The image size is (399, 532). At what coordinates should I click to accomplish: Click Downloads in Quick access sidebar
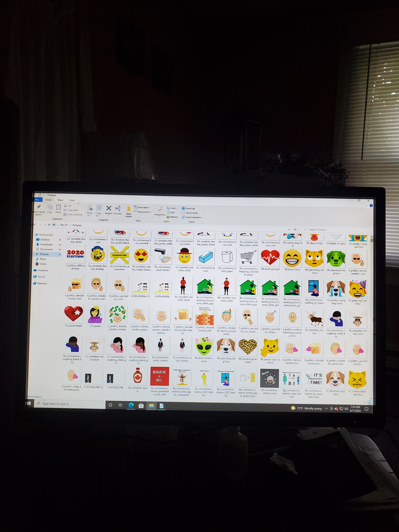[46, 244]
